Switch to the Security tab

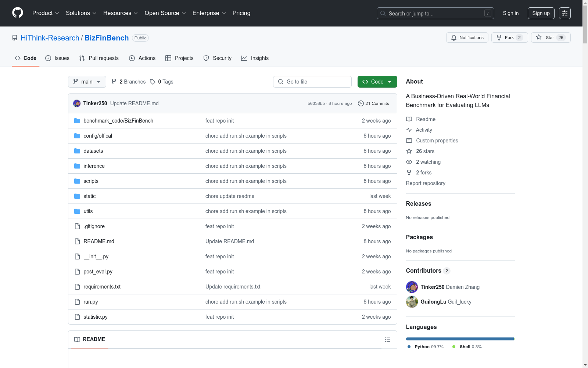[218, 58]
